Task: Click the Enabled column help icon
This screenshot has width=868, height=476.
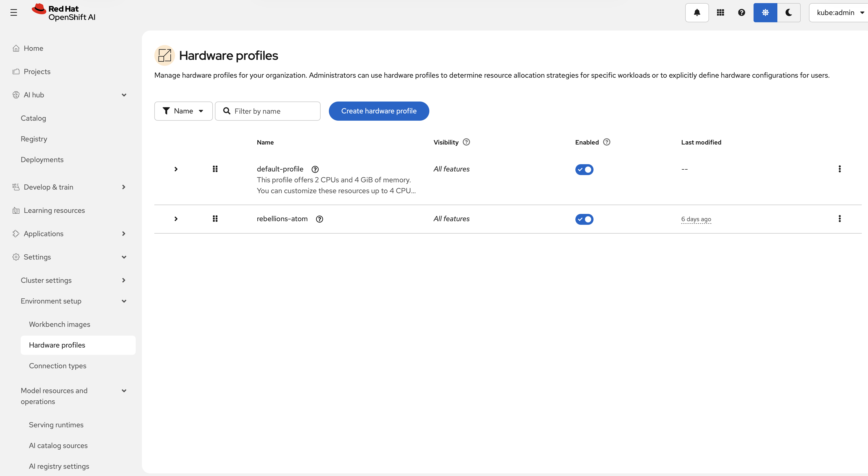Action: coord(606,142)
